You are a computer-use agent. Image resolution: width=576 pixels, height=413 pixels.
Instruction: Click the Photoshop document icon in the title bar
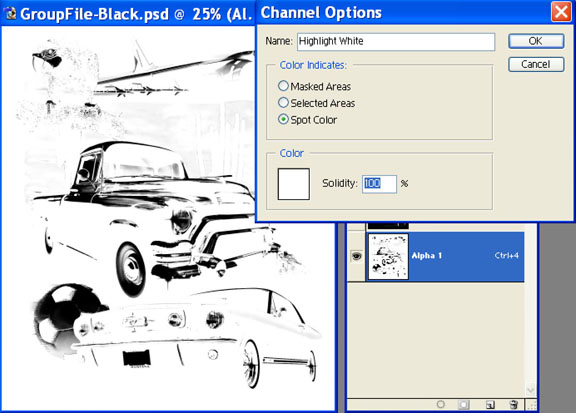10,13
